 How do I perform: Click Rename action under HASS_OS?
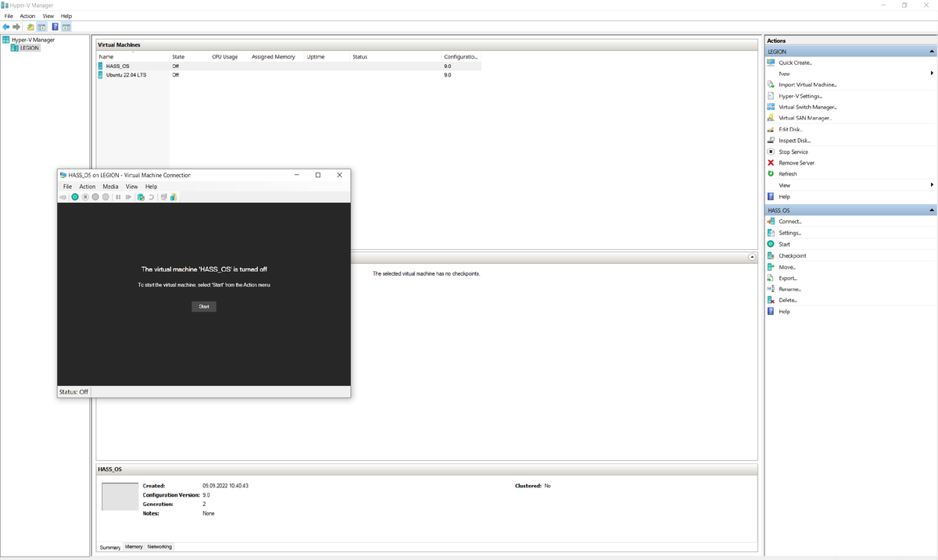click(x=789, y=289)
